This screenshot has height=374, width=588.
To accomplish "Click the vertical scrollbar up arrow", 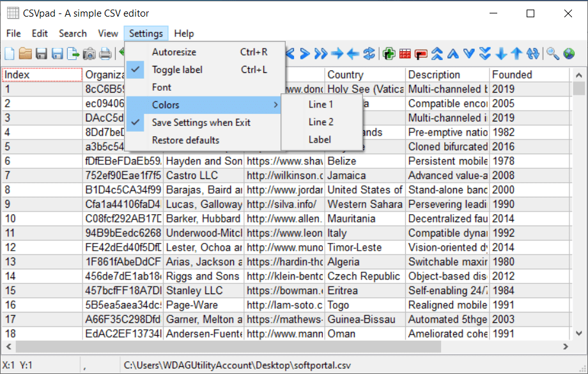I will click(x=578, y=75).
